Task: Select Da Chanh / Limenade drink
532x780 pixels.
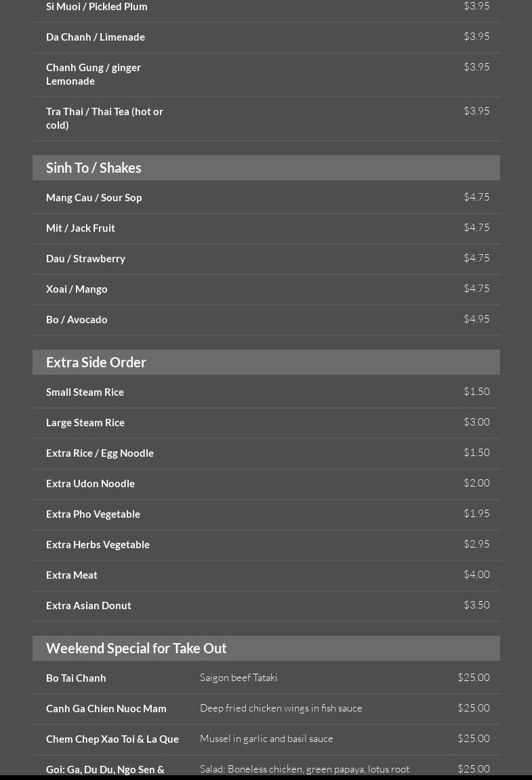Action: coord(96,37)
